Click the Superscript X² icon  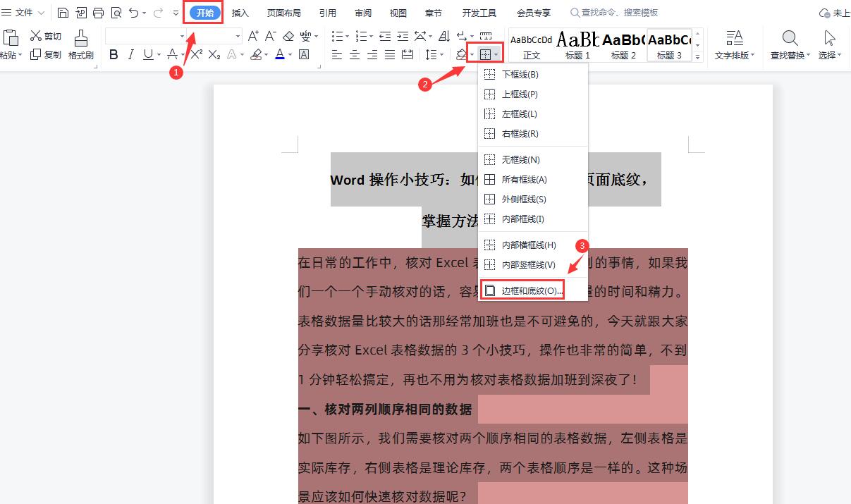[197, 54]
